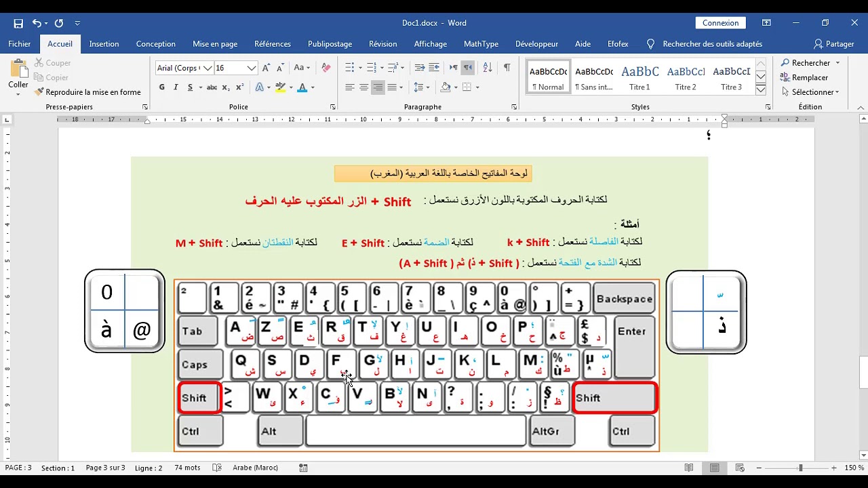Switch to read mode view
The image size is (868, 488).
[x=689, y=468]
